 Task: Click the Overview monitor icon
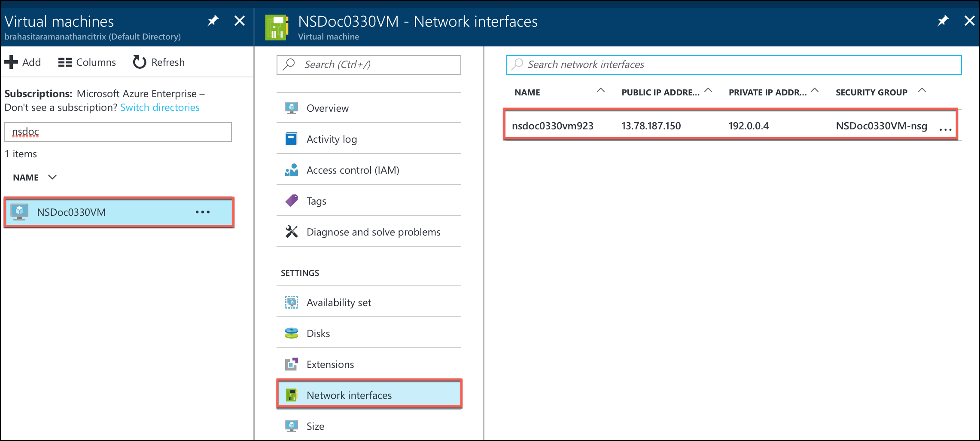click(x=292, y=108)
